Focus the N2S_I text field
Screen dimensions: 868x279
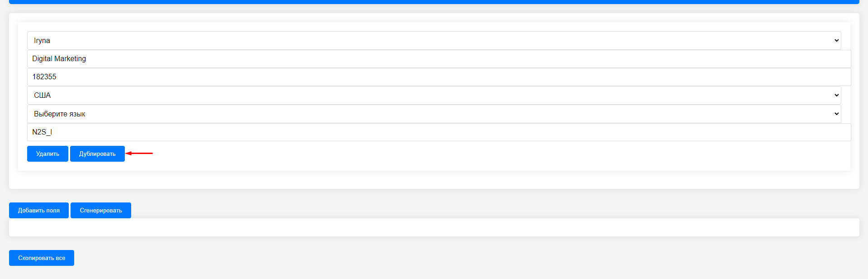click(439, 132)
